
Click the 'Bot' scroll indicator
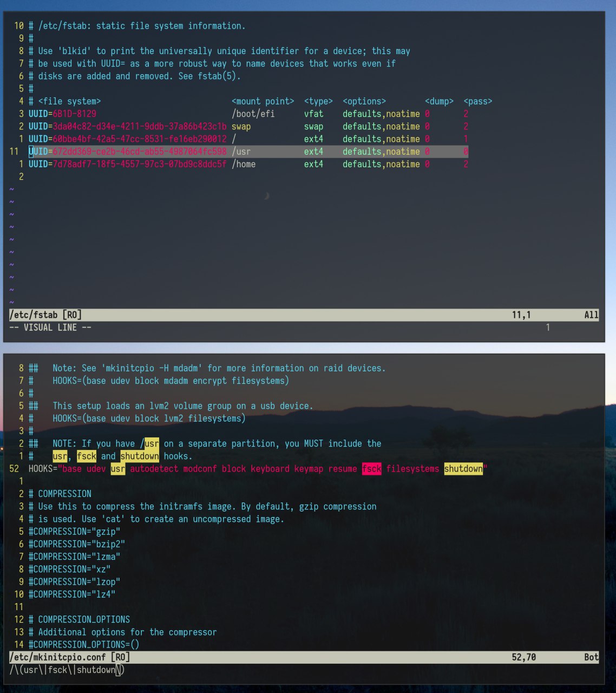[591, 657]
